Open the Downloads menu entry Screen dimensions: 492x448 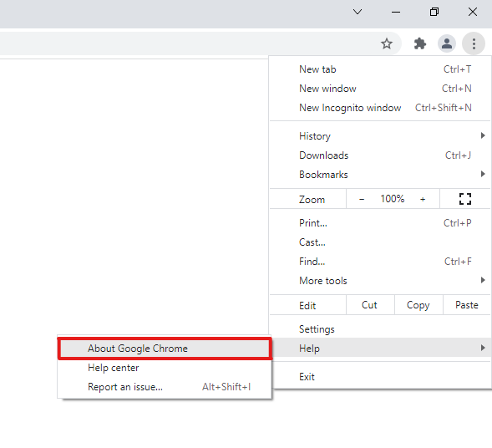click(380, 155)
